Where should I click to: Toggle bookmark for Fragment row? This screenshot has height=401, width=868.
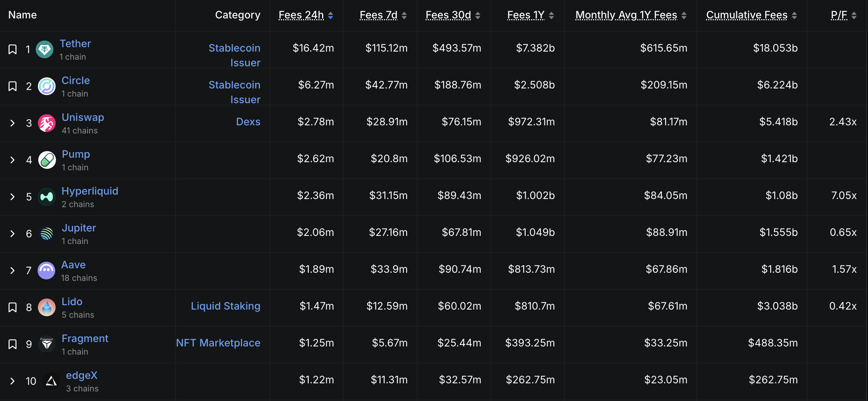[13, 344]
